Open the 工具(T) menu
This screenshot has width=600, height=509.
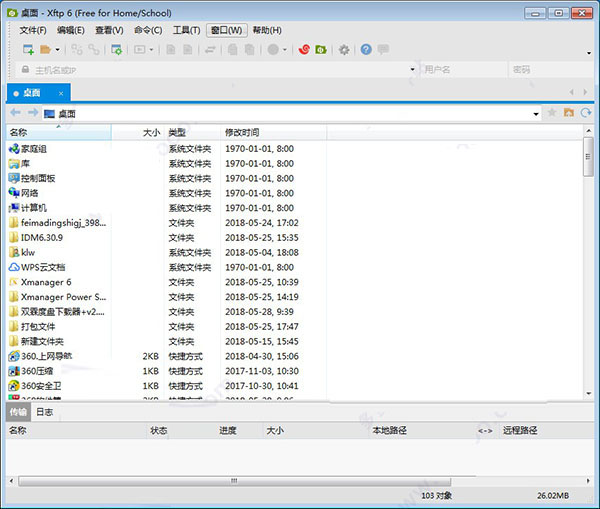(186, 30)
